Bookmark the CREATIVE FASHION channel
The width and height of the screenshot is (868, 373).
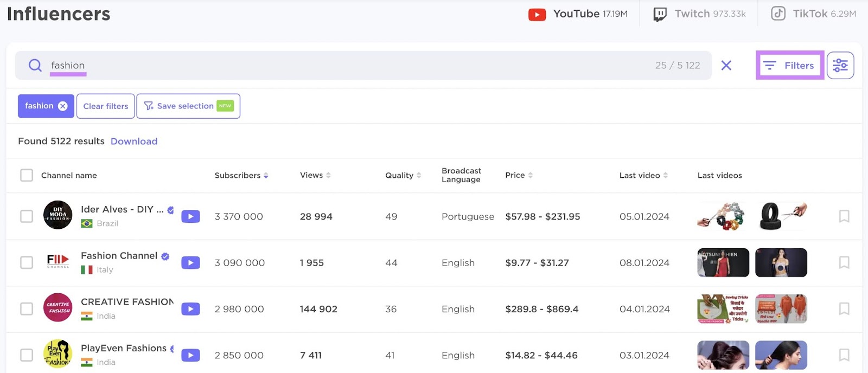[844, 309]
